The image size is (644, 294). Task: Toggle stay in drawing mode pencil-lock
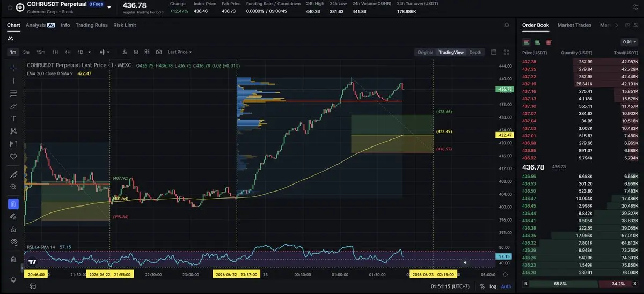13,217
